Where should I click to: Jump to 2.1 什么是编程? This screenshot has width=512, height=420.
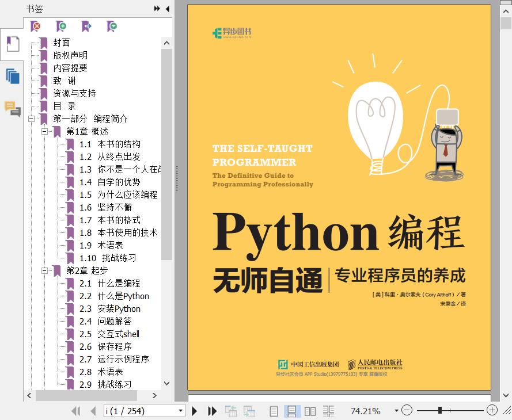tap(109, 284)
